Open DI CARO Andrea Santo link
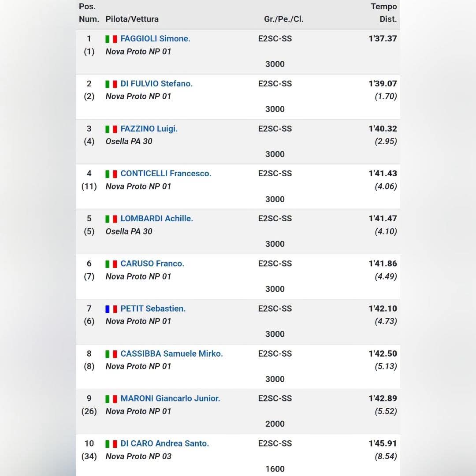 pyautogui.click(x=164, y=443)
